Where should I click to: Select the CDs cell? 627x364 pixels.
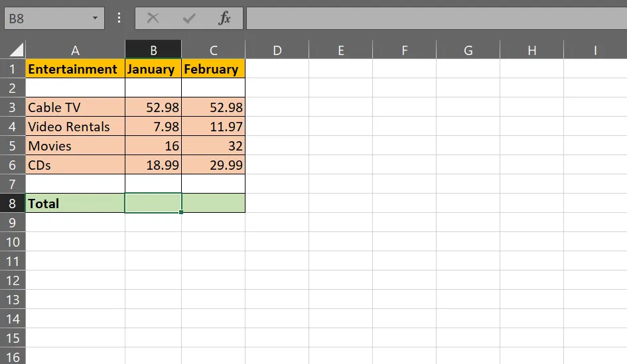(75, 164)
